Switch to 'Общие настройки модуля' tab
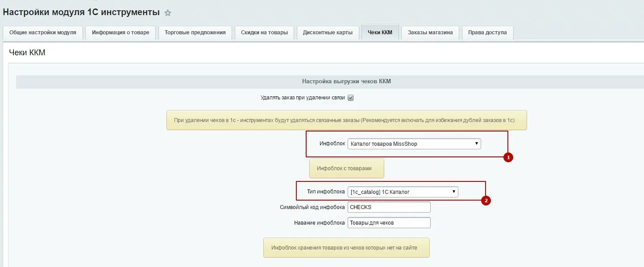This screenshot has height=267, width=644. [x=43, y=33]
